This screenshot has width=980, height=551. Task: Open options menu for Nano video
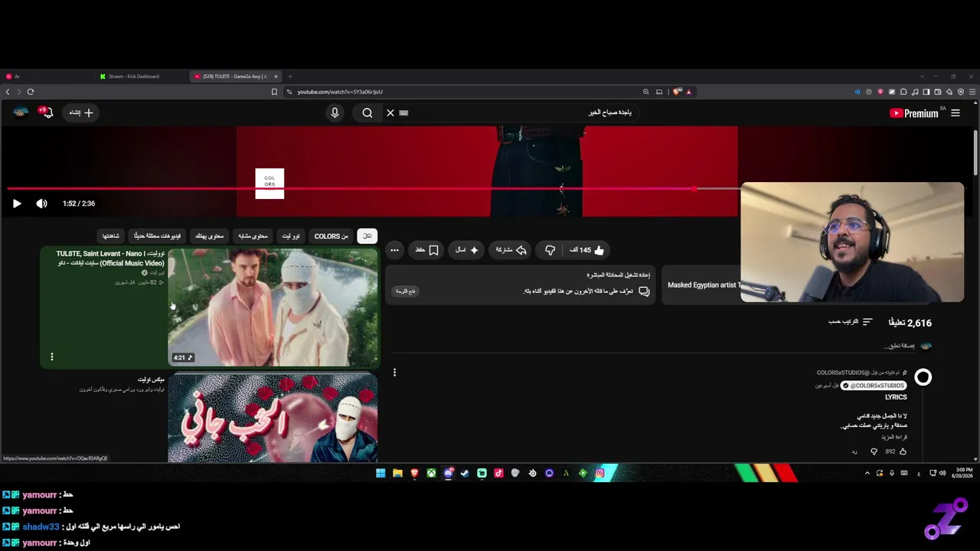pyautogui.click(x=52, y=357)
